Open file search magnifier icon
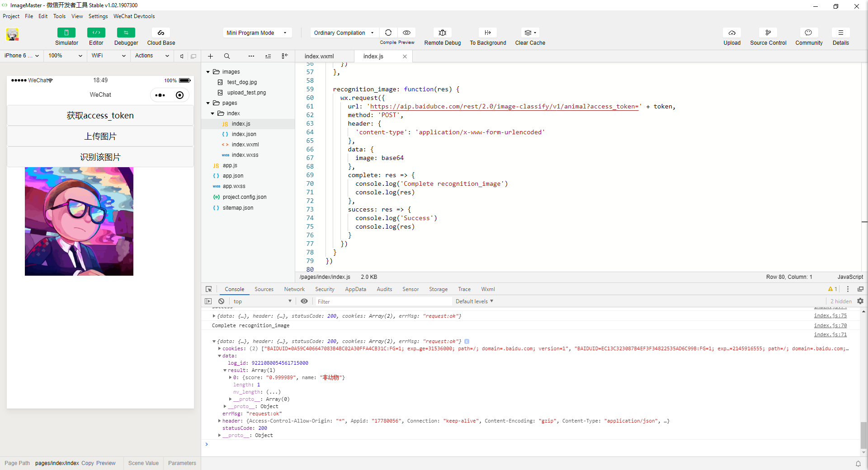 coord(227,56)
